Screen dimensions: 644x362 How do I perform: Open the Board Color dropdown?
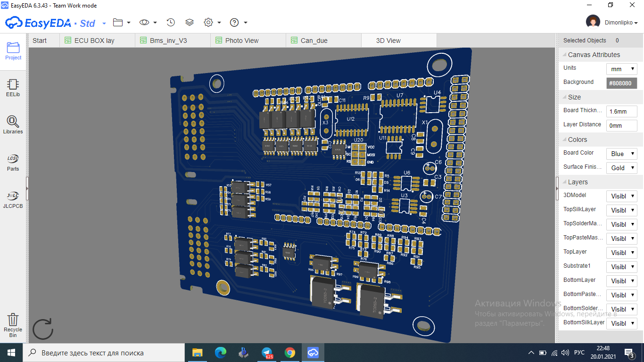point(621,154)
